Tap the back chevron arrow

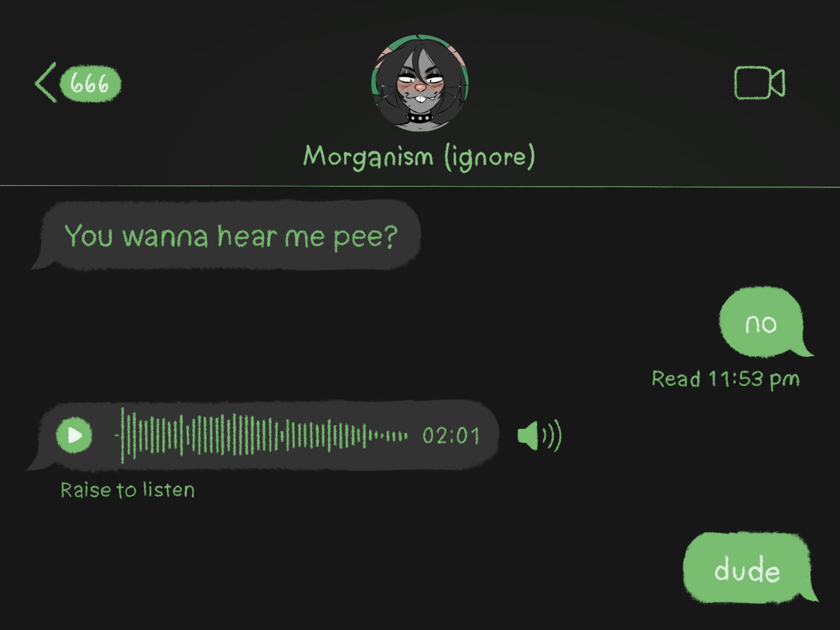click(46, 82)
